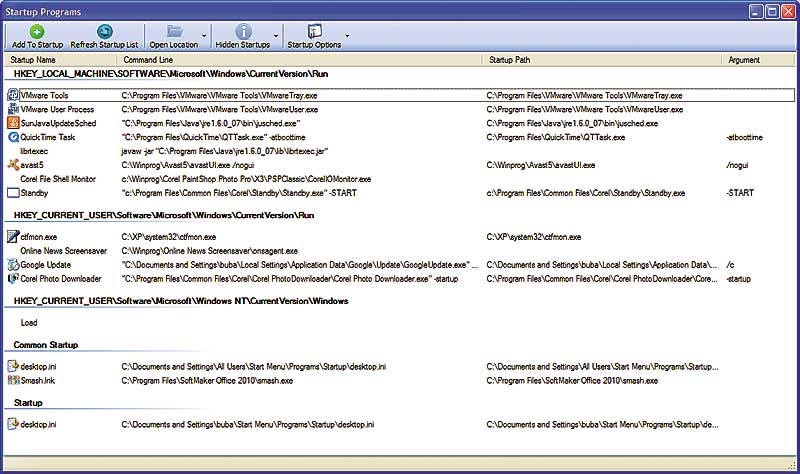
Task: Click the Refresh Startup List icon
Action: coord(105,32)
